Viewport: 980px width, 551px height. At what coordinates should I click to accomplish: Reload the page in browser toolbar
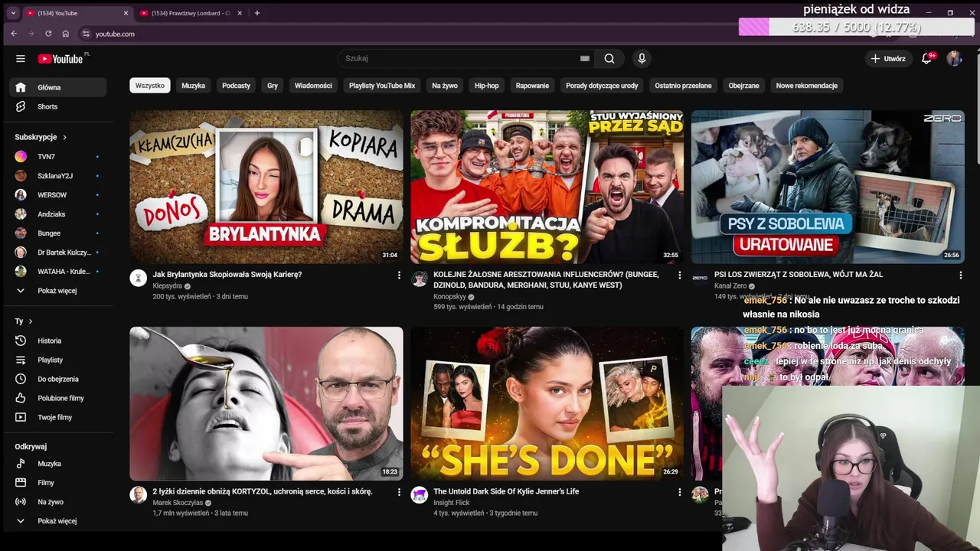pyautogui.click(x=48, y=34)
